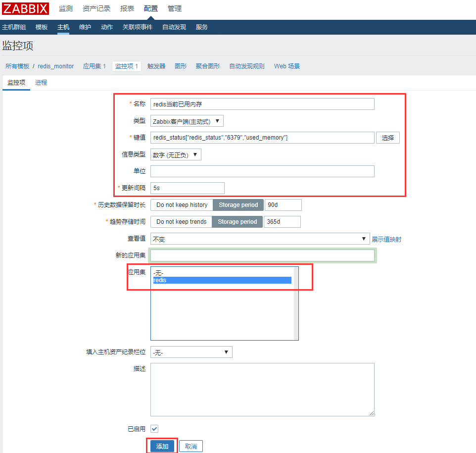Viewport: 476px width, 453px height.
Task: Open Web 场景 link
Action: (x=287, y=66)
